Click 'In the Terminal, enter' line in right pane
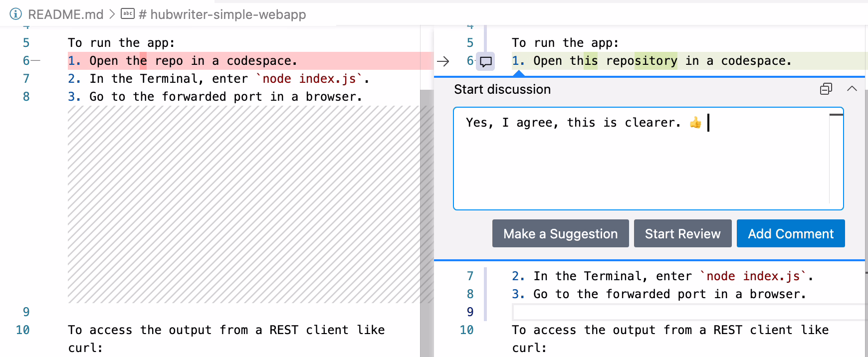This screenshot has height=357, width=868. tap(662, 276)
